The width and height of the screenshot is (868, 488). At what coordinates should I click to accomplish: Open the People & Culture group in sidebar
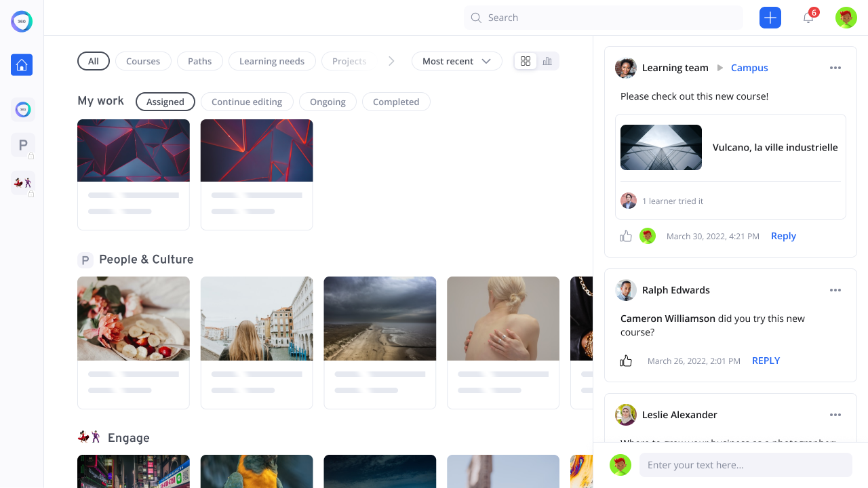(x=23, y=145)
